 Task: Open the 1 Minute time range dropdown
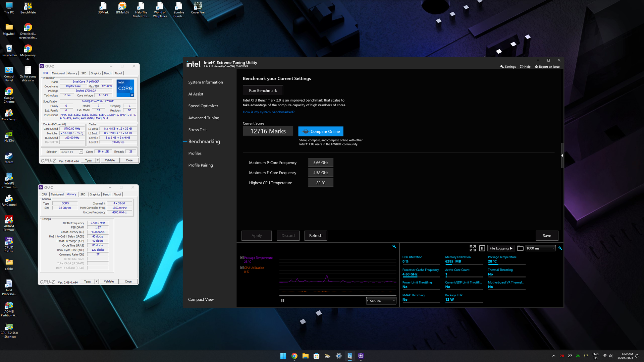(381, 301)
